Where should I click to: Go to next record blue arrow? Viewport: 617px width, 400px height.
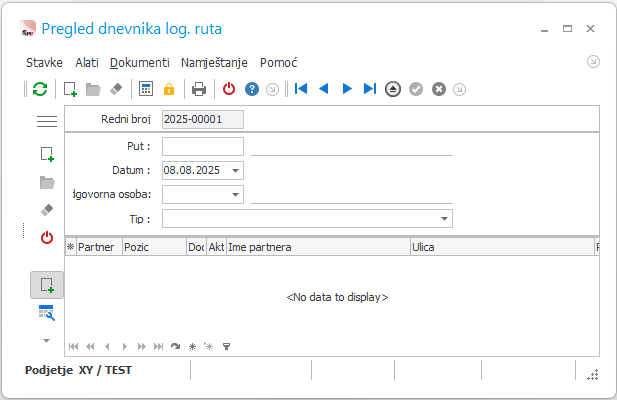tap(347, 89)
